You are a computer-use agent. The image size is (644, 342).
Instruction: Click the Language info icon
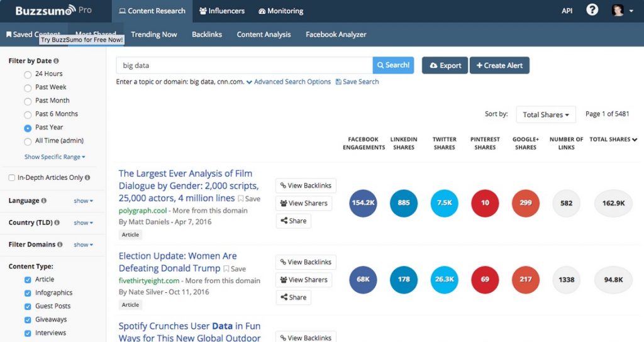(44, 201)
